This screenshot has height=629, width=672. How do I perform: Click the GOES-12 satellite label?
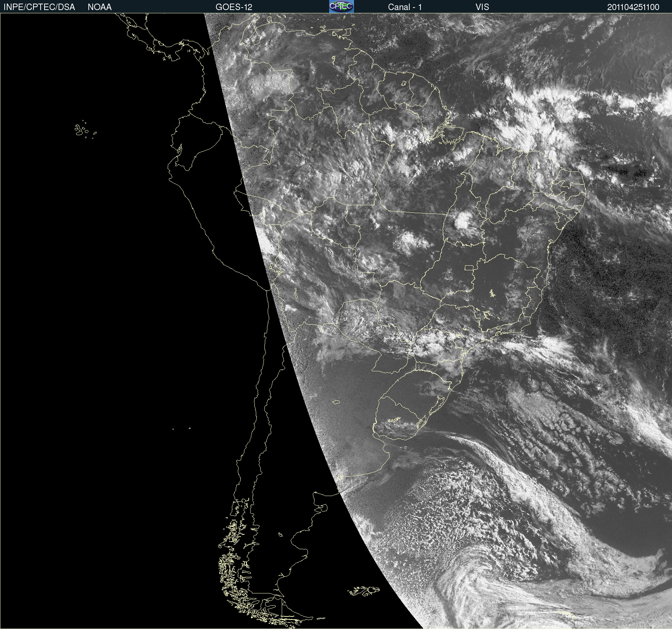(234, 7)
